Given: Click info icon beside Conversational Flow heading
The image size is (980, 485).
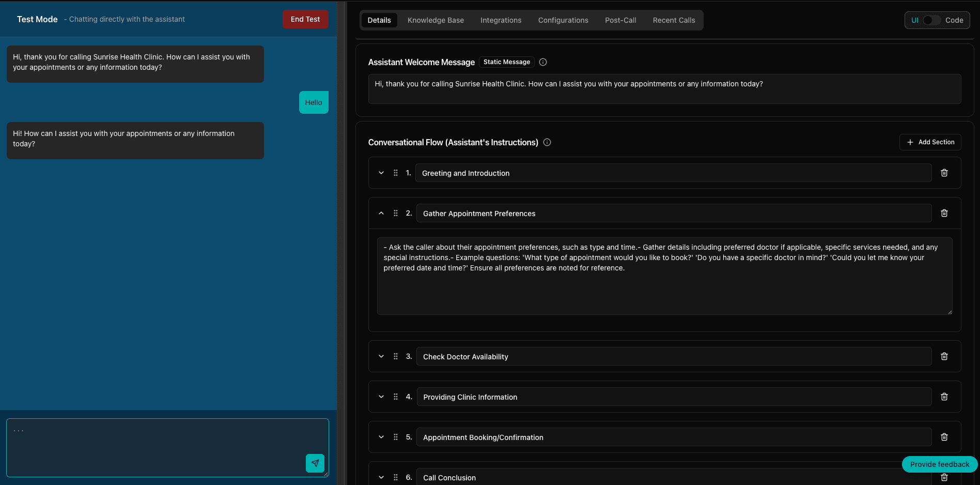Looking at the screenshot, I should [547, 142].
